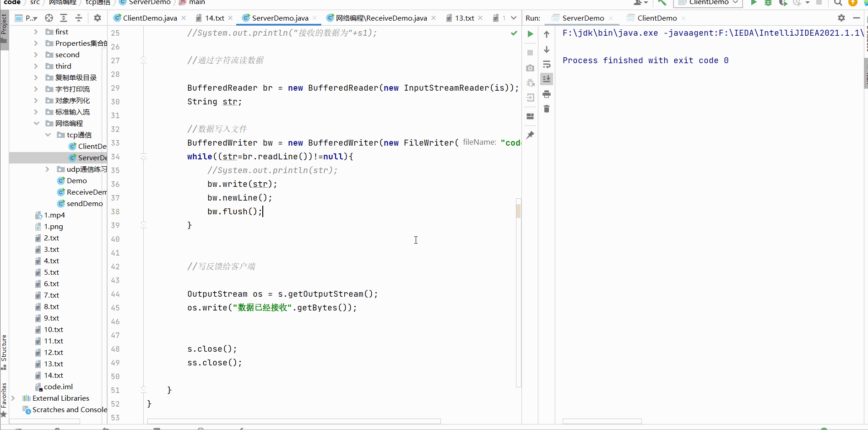Image resolution: width=868 pixels, height=430 pixels.
Task: Expand External Libraries node
Action: pyautogui.click(x=13, y=398)
